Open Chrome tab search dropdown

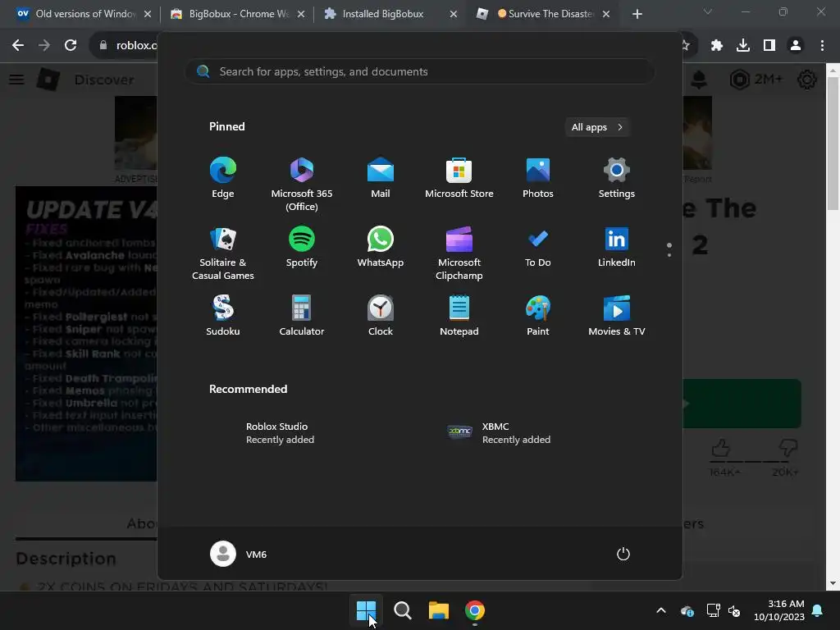coord(708,11)
